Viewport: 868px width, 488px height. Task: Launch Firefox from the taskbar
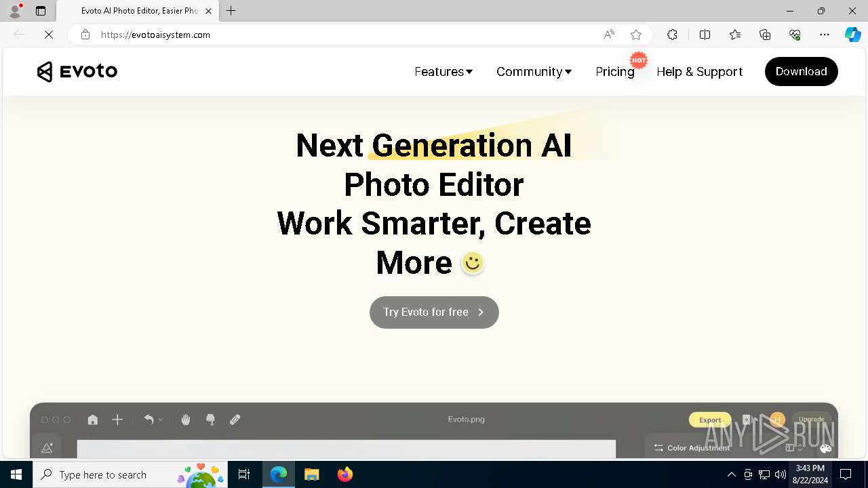tap(345, 474)
